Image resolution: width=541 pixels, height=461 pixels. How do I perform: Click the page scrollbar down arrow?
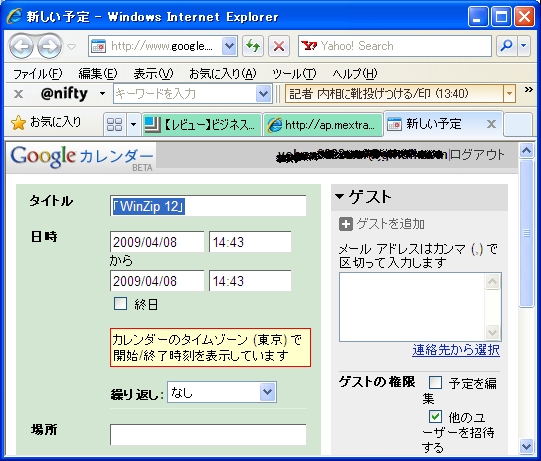[x=527, y=447]
